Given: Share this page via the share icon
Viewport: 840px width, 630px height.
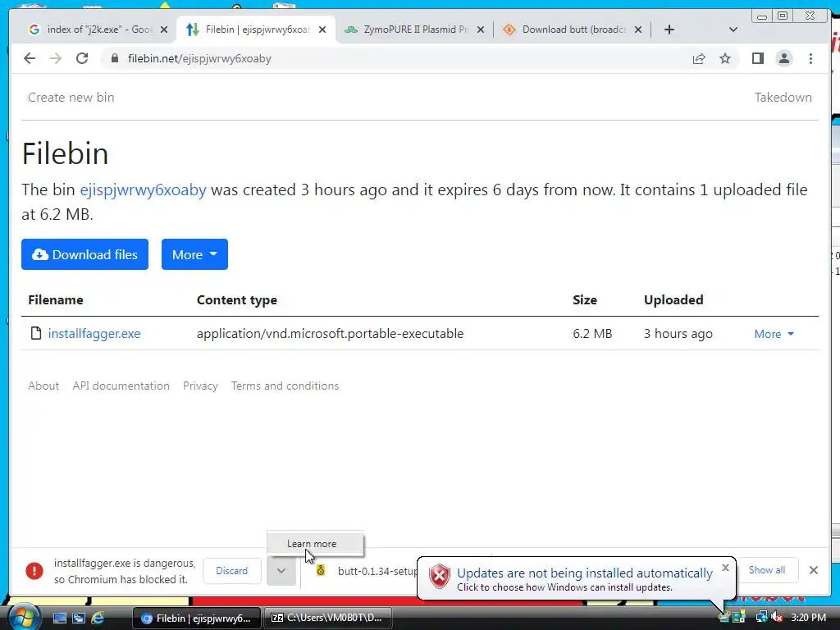Looking at the screenshot, I should (699, 58).
